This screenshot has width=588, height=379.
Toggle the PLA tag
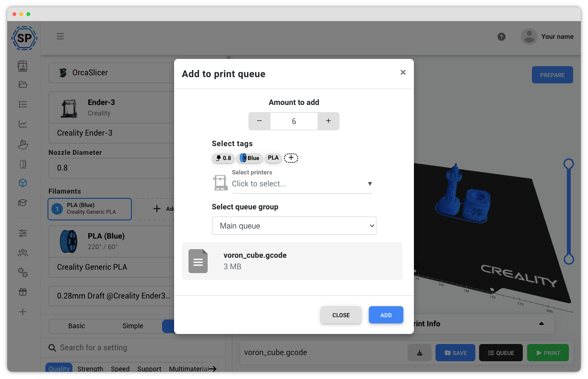pyautogui.click(x=273, y=158)
